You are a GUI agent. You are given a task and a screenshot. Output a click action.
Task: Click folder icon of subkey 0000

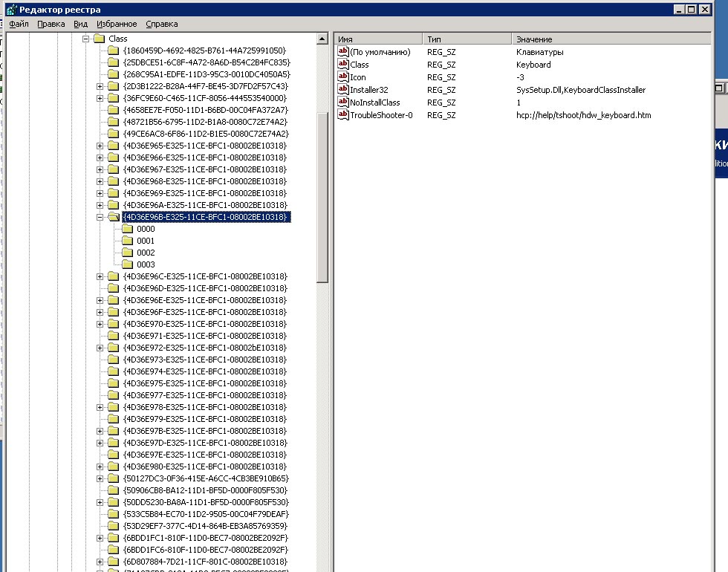127,229
